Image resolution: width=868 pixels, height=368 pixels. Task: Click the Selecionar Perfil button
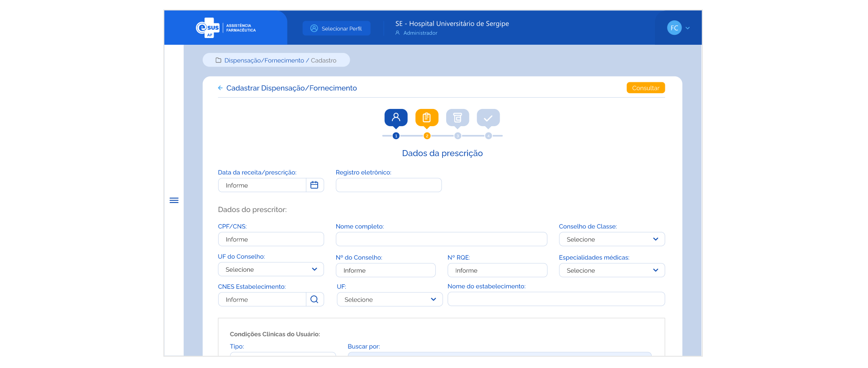(336, 28)
